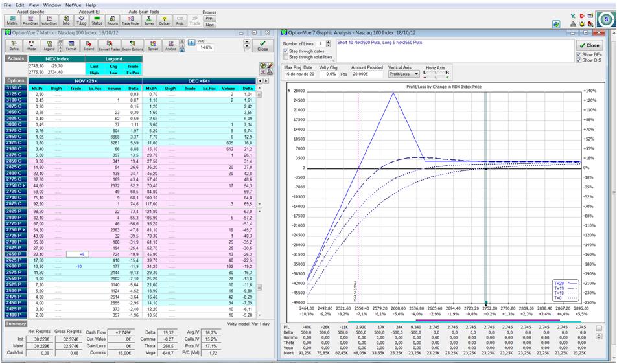Image resolution: width=617 pixels, height=364 pixels.
Task: Click the arrow buttons beside DEC column header
Action: click(263, 80)
